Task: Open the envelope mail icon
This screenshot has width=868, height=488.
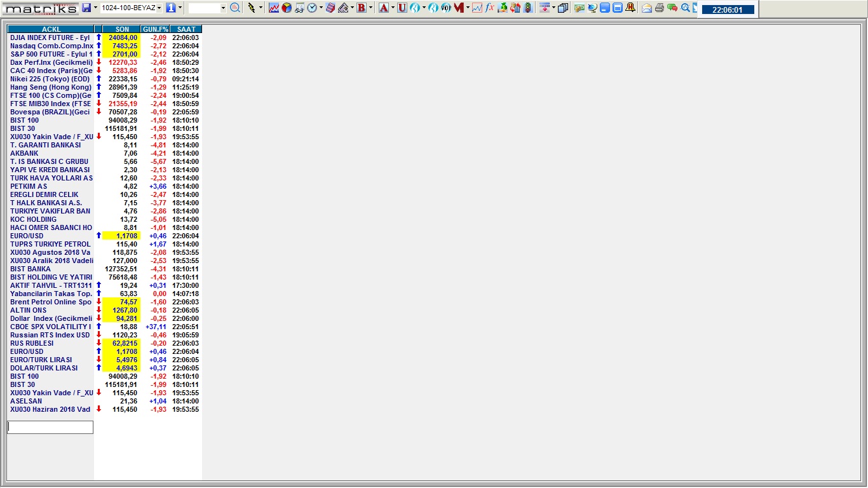Action: [x=647, y=8]
